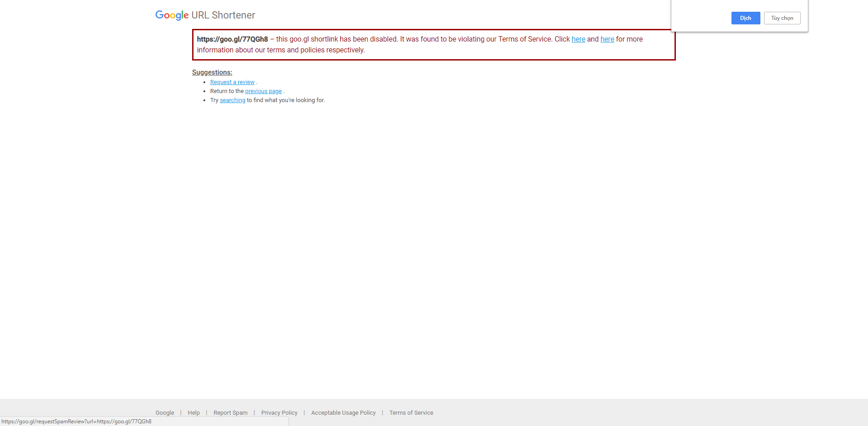The width and height of the screenshot is (868, 426).
Task: Click the blue Dịch translate button
Action: click(745, 18)
